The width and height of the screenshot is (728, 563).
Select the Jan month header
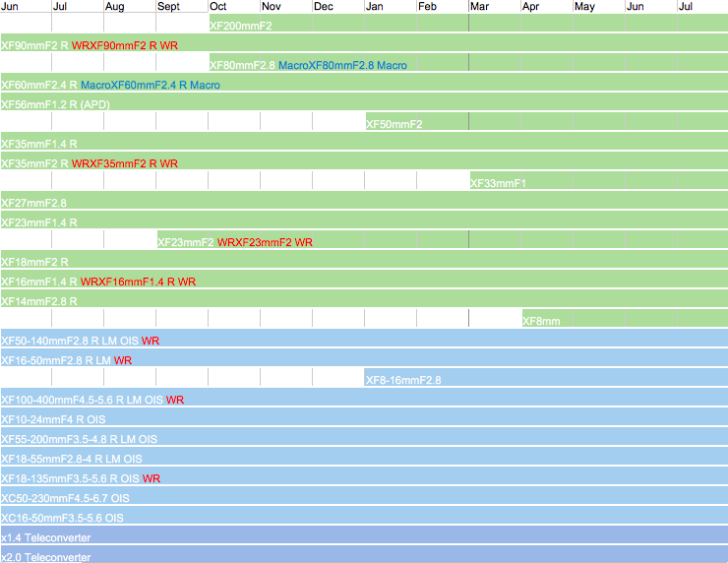click(374, 7)
